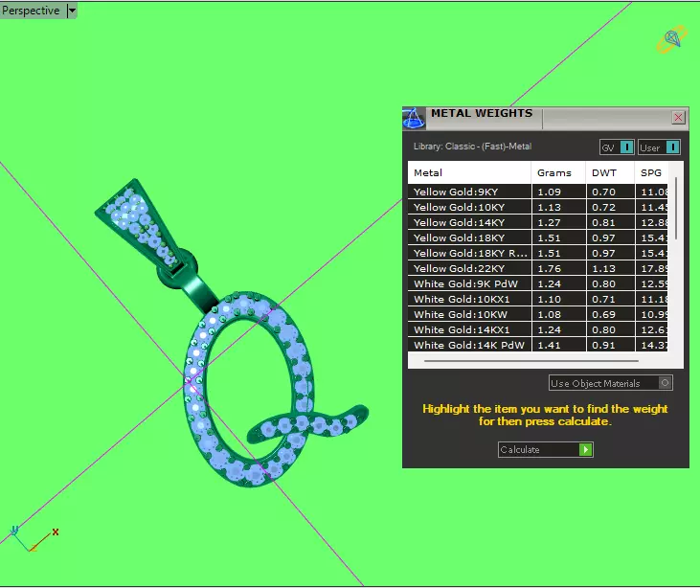
Task: Click the gem ring icon in viewport corner
Action: tap(671, 39)
